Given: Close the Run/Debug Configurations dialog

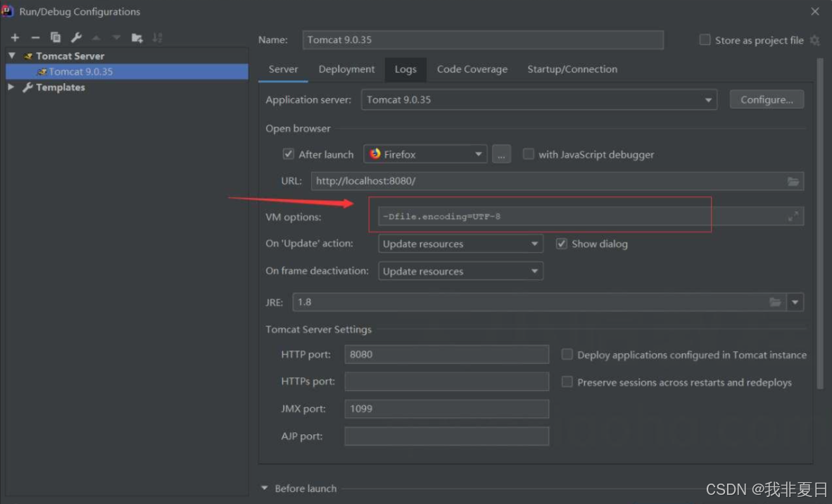Looking at the screenshot, I should point(815,11).
